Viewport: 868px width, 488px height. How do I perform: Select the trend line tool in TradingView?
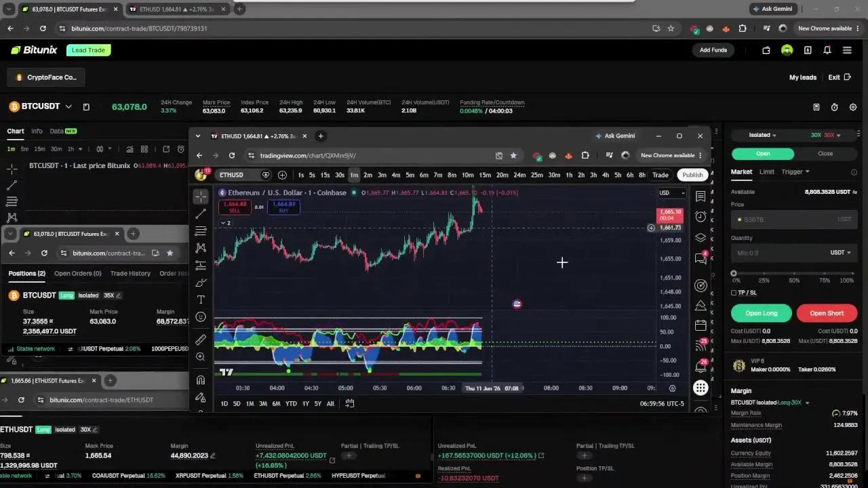[201, 213]
